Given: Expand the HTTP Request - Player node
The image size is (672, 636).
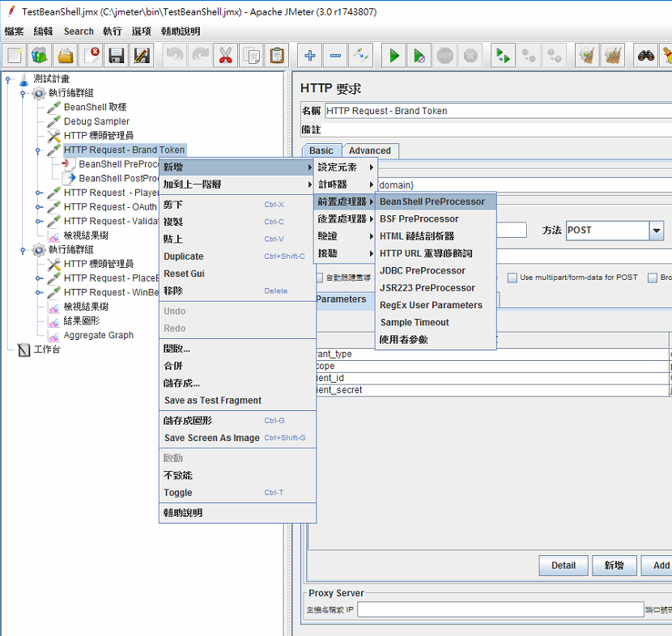Looking at the screenshot, I should (x=39, y=193).
